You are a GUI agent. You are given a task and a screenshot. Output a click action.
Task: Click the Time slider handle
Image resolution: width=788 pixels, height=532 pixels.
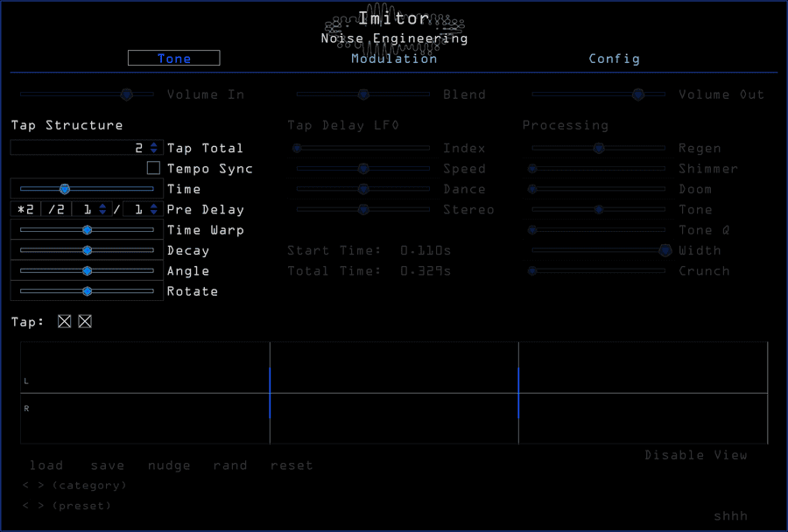(x=64, y=189)
